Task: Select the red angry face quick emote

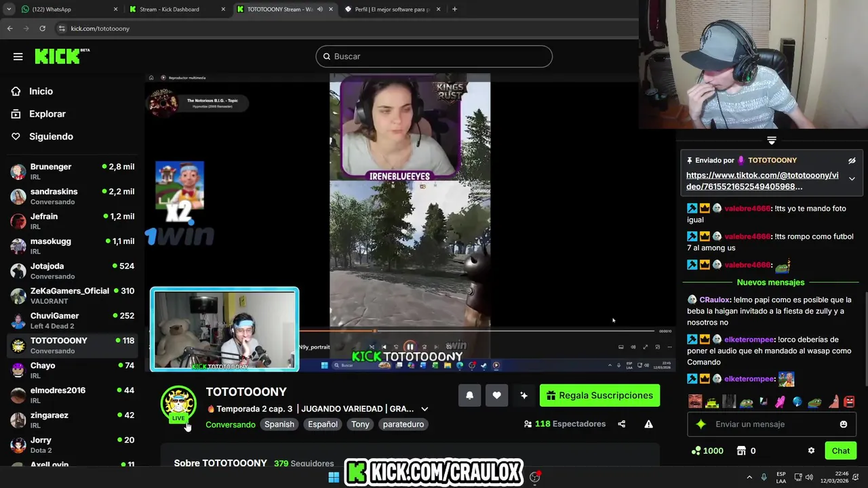Action: pos(849,401)
